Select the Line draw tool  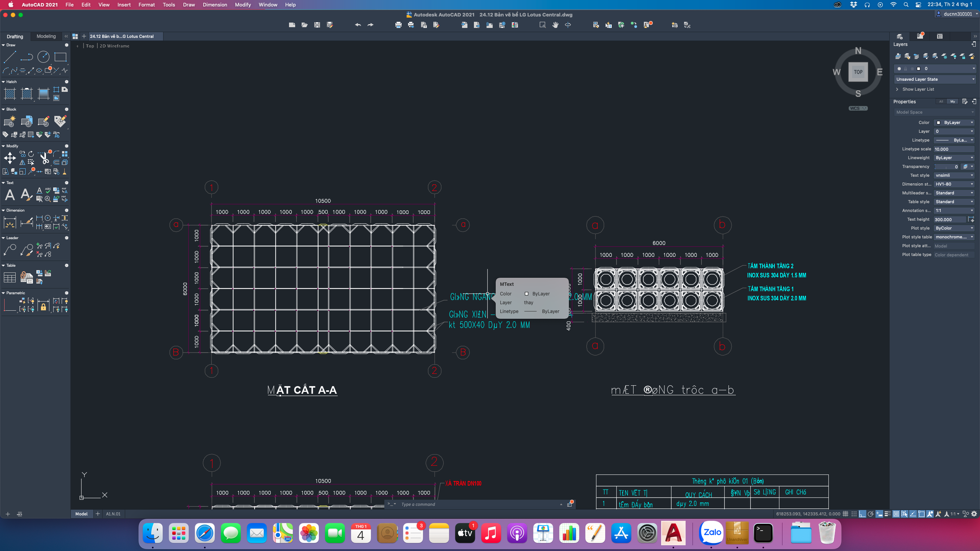point(10,57)
